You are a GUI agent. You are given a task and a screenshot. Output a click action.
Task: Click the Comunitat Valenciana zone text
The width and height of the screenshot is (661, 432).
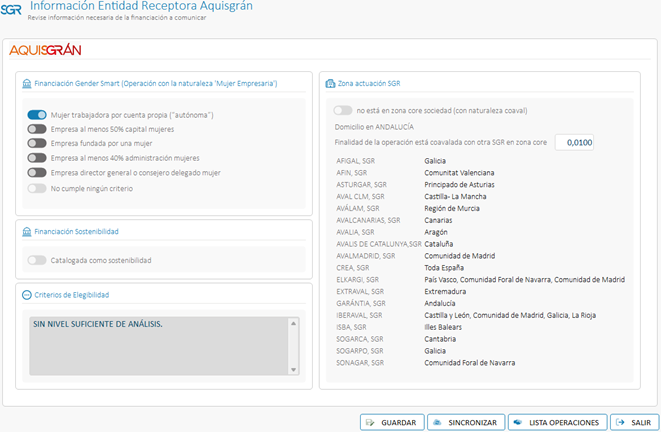459,173
